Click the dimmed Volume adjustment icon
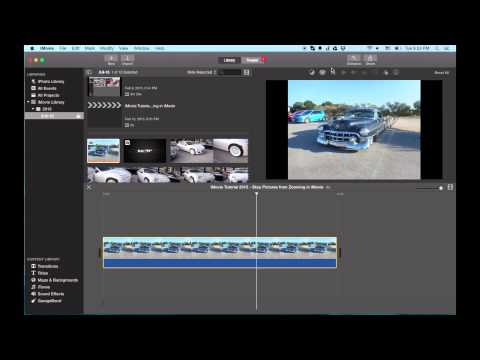This screenshot has width=480, height=360. click(354, 72)
